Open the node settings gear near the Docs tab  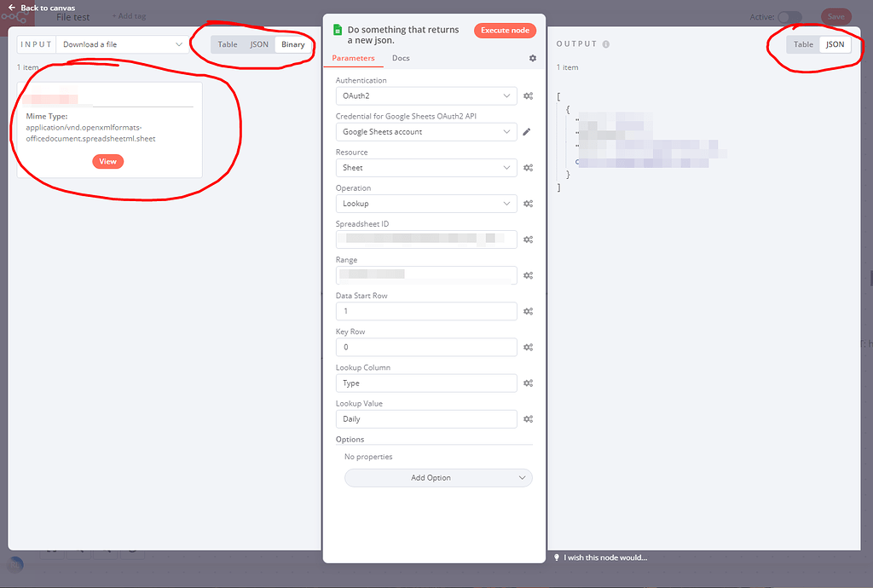532,58
